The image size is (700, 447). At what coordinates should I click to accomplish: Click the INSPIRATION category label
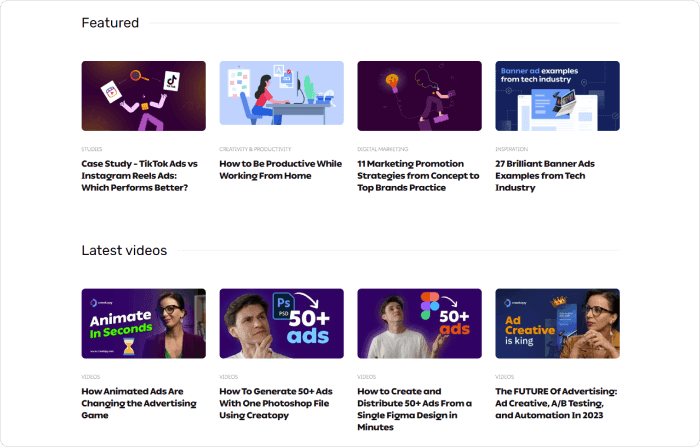tap(511, 149)
